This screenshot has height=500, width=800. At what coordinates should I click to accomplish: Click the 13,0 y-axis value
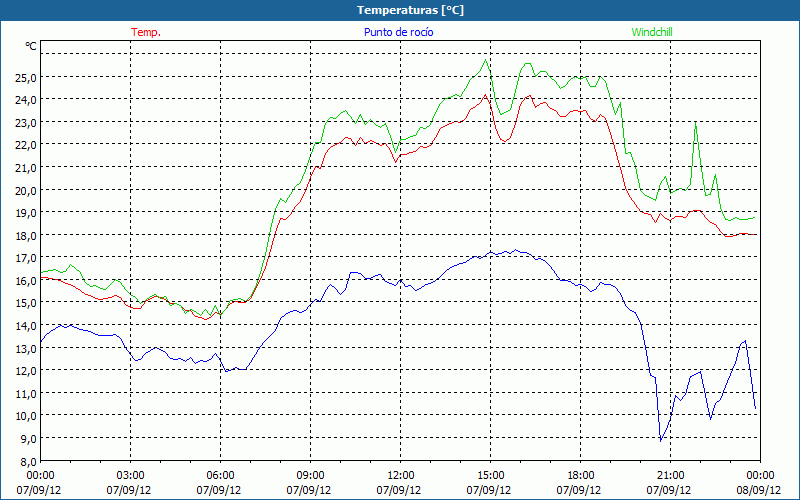tap(27, 348)
